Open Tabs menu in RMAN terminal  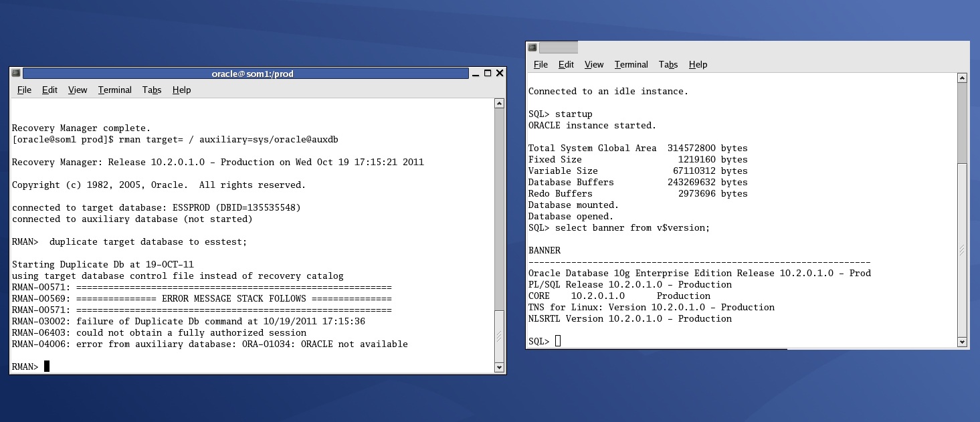(152, 90)
